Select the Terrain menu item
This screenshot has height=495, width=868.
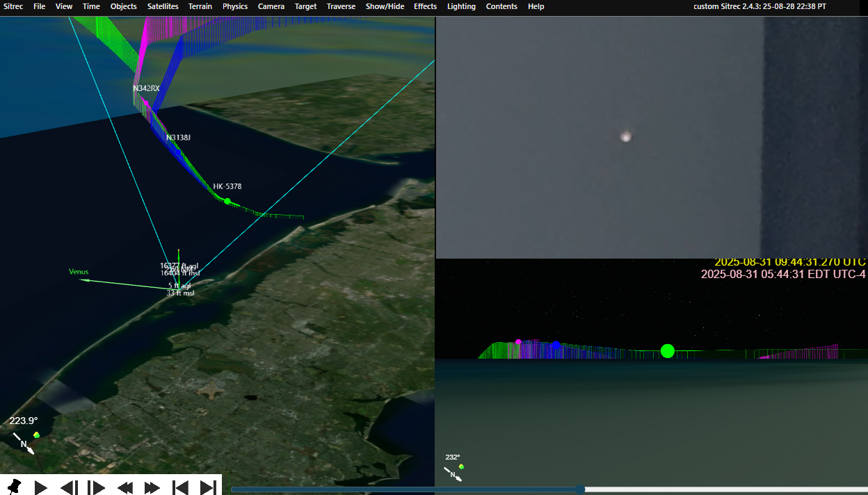pyautogui.click(x=200, y=6)
